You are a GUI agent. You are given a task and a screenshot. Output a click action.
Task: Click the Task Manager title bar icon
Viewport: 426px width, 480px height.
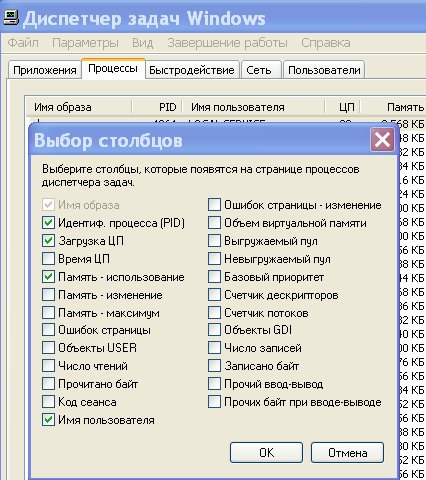click(x=11, y=17)
